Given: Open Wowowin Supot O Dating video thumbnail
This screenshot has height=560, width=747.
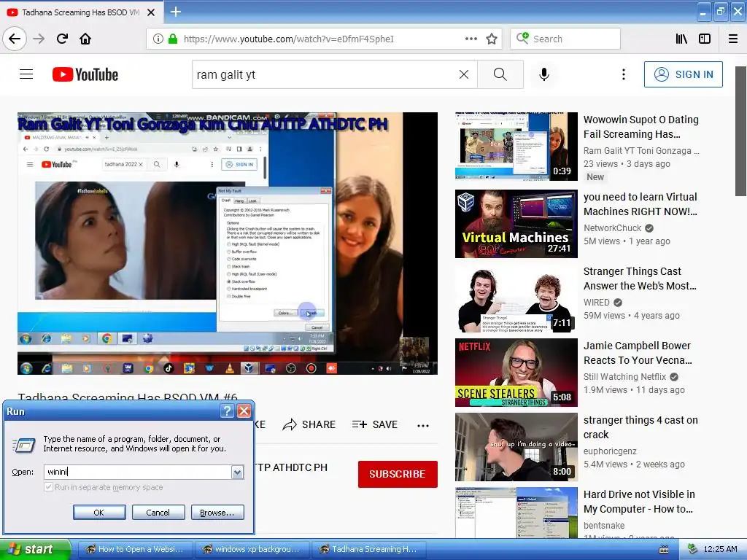Looking at the screenshot, I should tap(516, 147).
